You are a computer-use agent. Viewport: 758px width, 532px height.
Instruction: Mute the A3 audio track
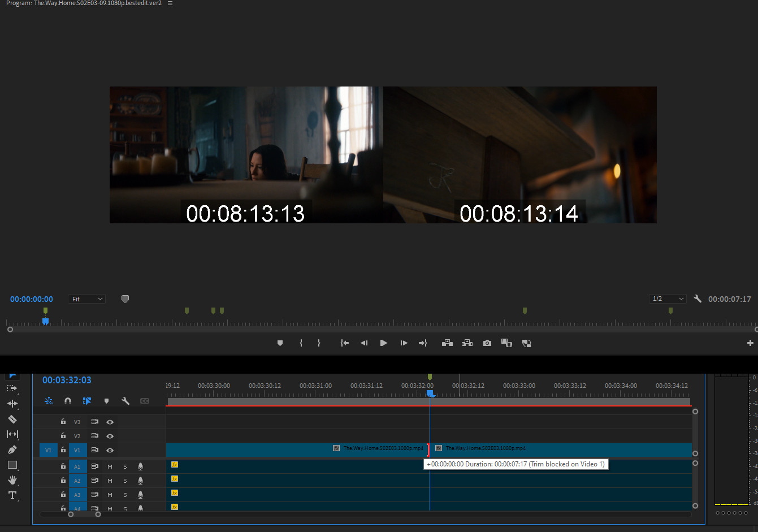[110, 495]
